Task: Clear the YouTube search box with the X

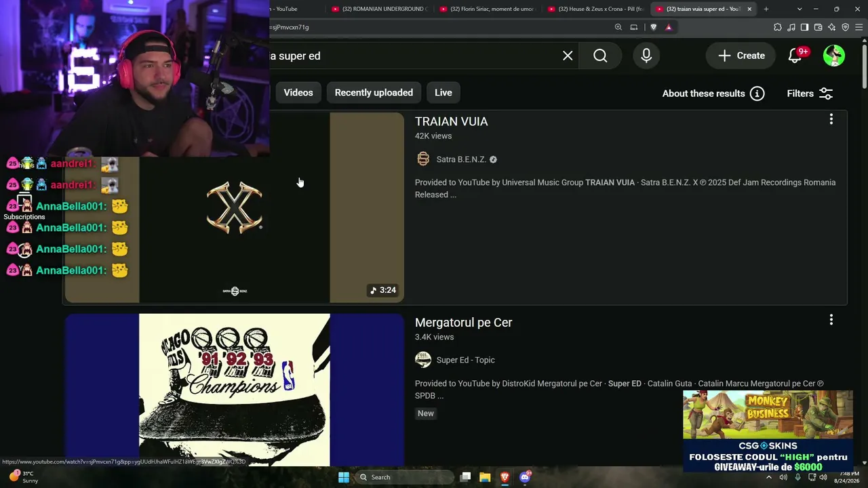Action: coord(568,56)
